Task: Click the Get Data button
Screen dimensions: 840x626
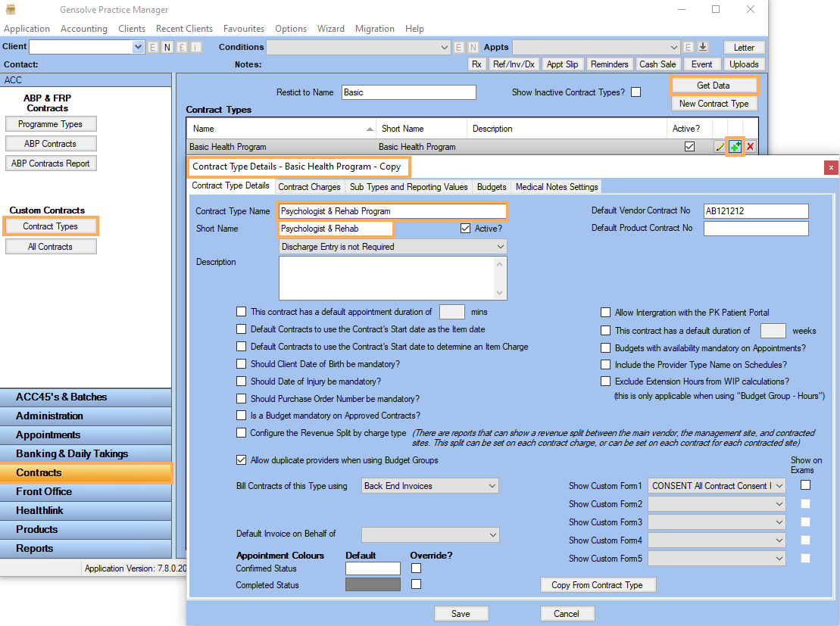Action: point(713,86)
